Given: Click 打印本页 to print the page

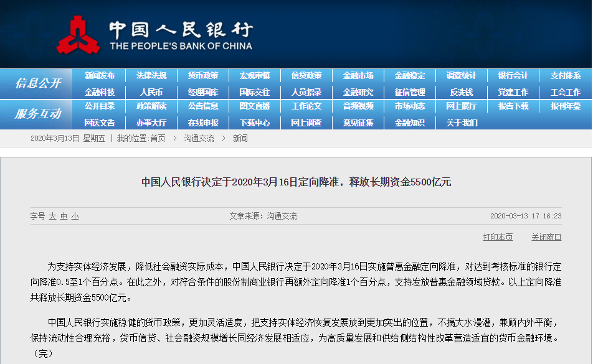Looking at the screenshot, I should tap(498, 237).
